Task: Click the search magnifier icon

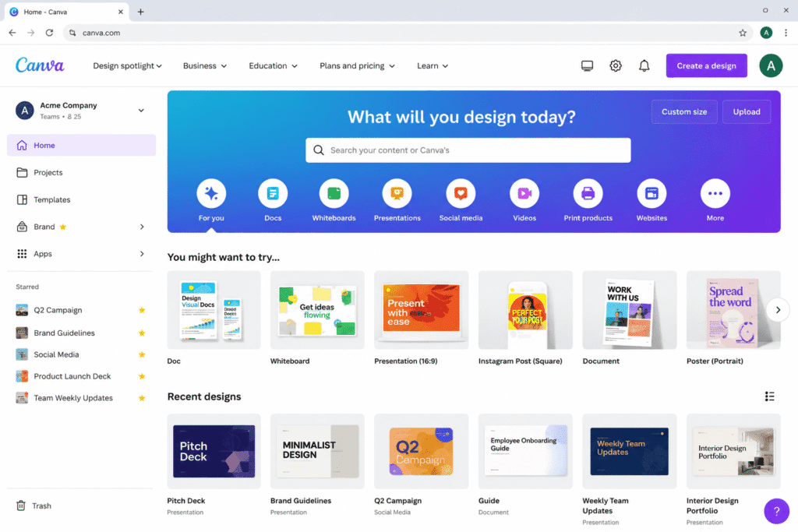Action: coord(319,150)
